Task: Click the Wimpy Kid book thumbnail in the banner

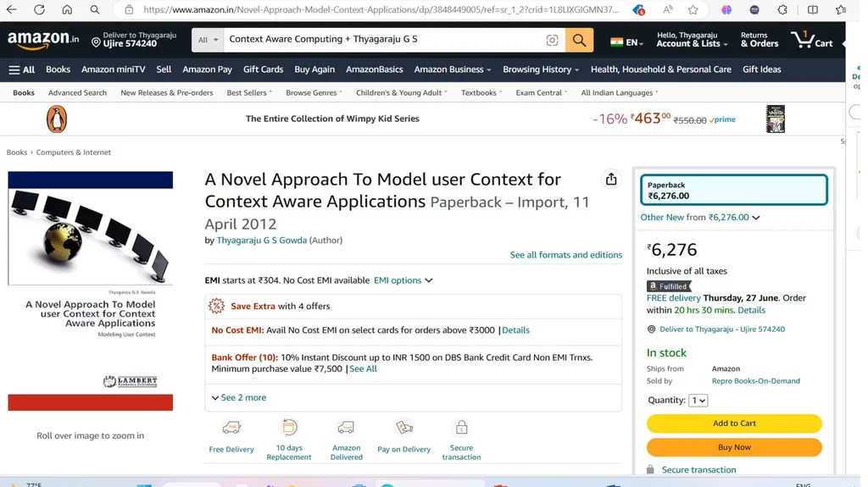Action: [x=775, y=119]
